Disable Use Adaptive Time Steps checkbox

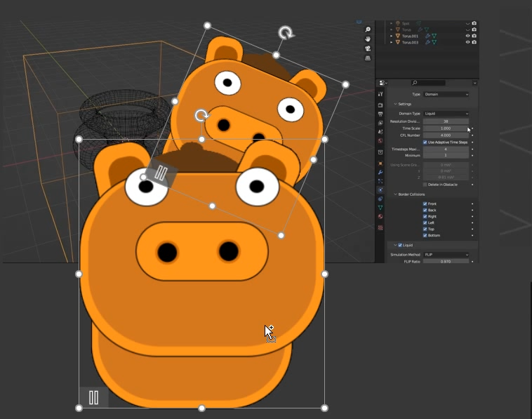425,142
